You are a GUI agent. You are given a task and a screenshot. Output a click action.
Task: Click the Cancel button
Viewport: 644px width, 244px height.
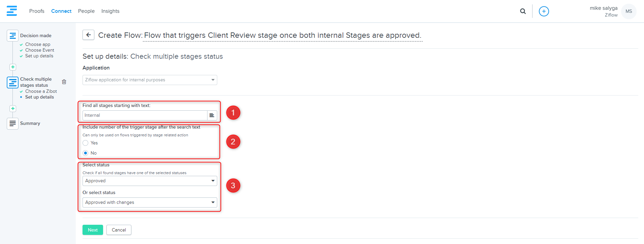[119, 230]
